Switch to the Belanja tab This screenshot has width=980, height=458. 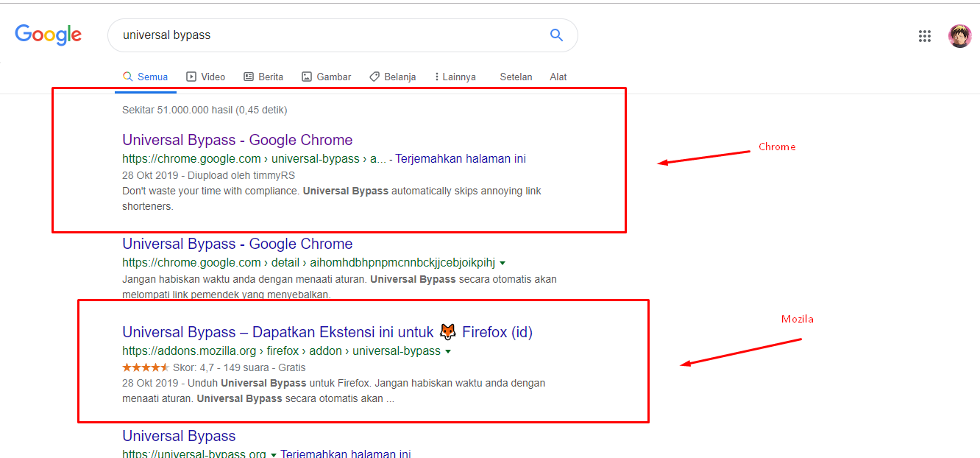[x=393, y=77]
